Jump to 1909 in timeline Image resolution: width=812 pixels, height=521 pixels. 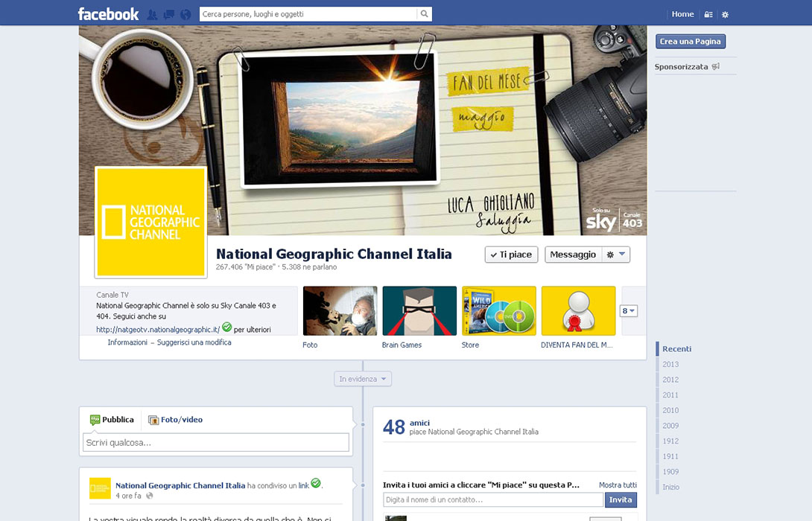point(670,472)
